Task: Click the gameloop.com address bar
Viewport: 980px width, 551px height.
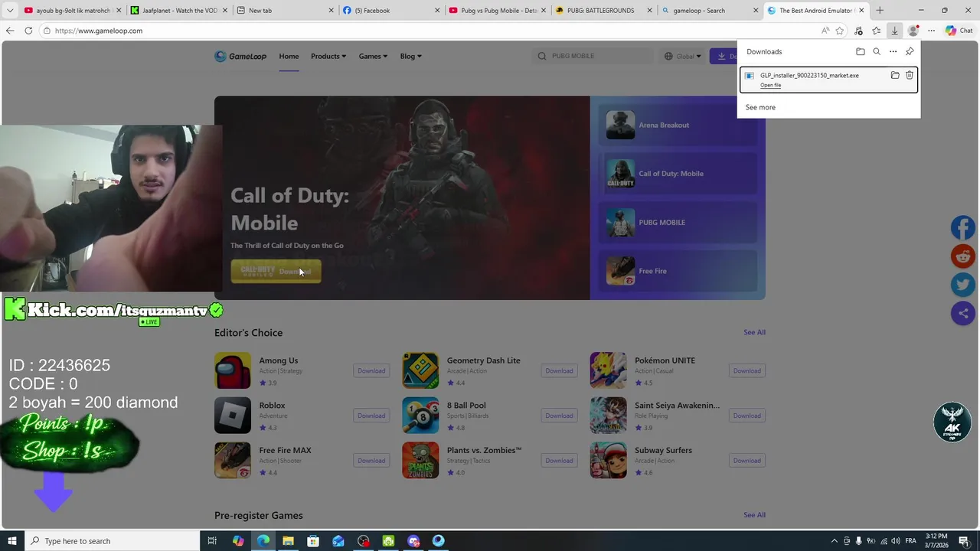Action: tap(429, 31)
